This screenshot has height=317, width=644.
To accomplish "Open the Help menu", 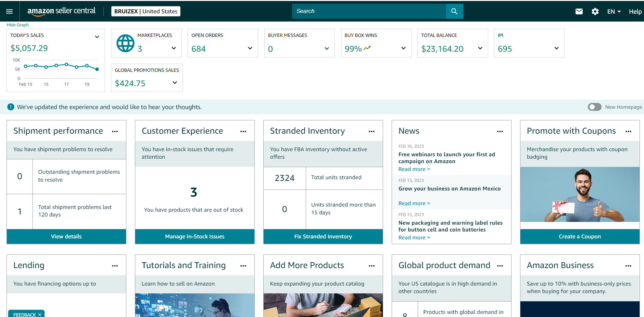I will [635, 12].
